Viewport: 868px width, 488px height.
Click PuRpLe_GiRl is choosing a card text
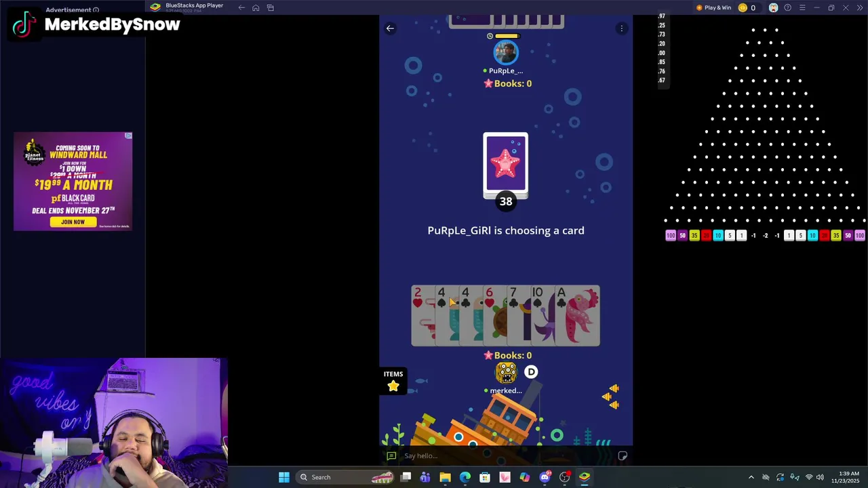coord(506,230)
